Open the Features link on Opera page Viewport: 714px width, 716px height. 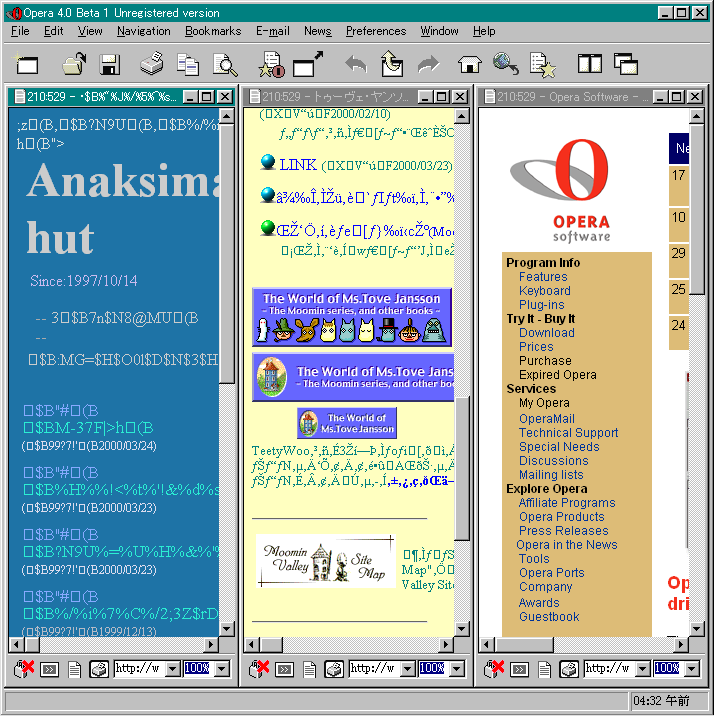543,277
